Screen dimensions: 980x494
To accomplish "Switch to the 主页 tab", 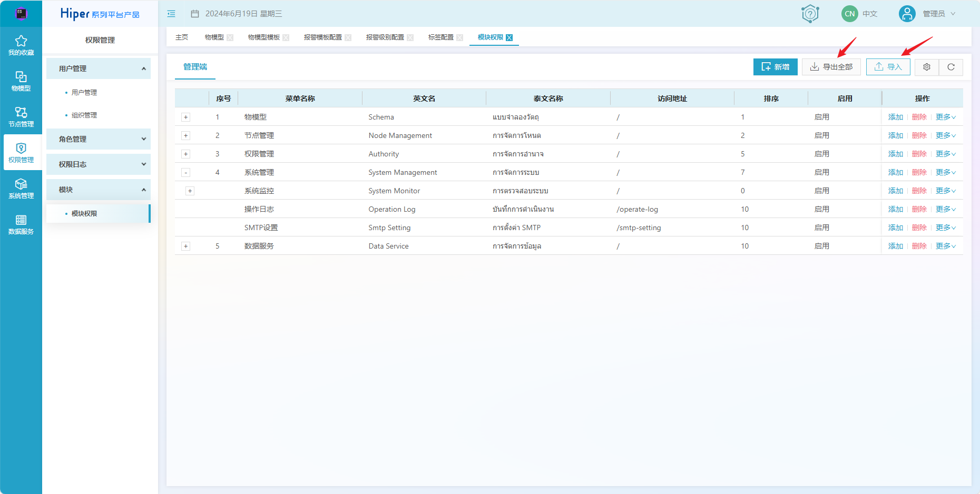I will [x=182, y=37].
